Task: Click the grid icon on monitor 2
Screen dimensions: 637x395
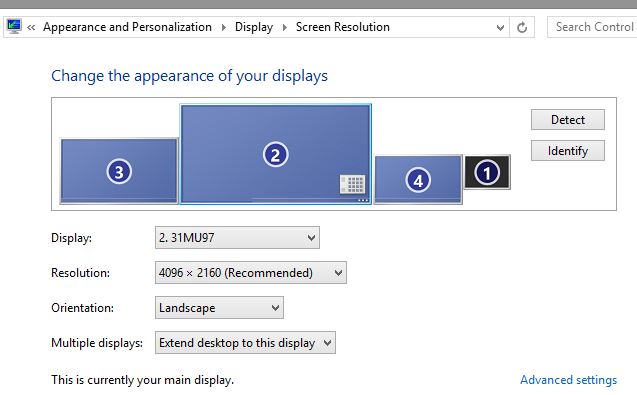Action: tap(352, 184)
